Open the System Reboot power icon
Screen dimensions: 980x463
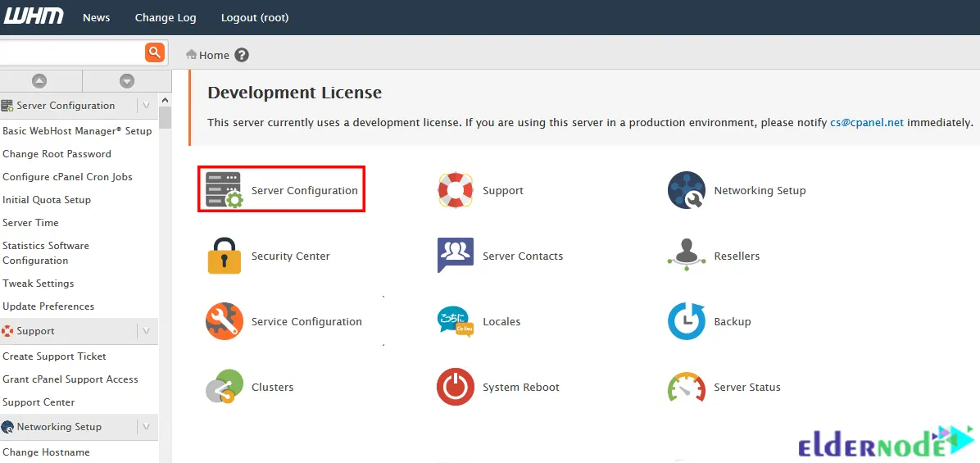[455, 387]
